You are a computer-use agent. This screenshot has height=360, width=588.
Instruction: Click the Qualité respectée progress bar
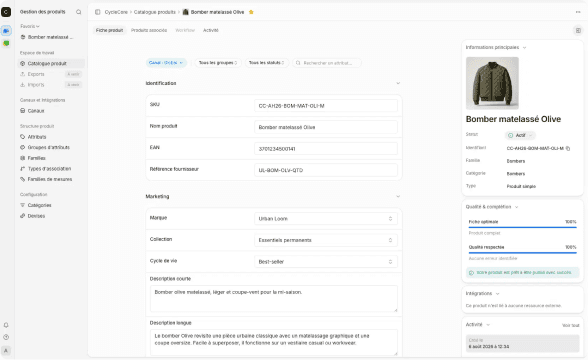click(522, 253)
